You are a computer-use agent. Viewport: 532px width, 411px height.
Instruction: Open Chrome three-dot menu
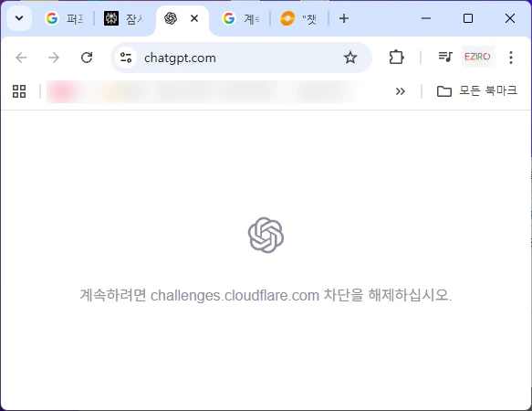tap(511, 58)
